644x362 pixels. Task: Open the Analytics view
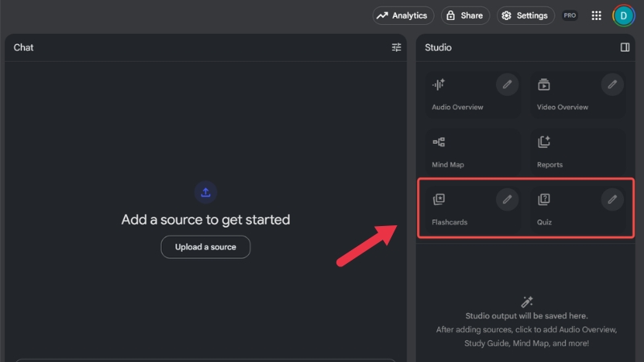(x=403, y=15)
